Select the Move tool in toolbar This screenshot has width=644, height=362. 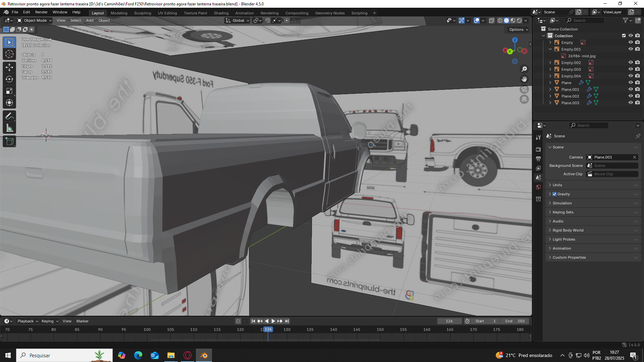coord(9,67)
